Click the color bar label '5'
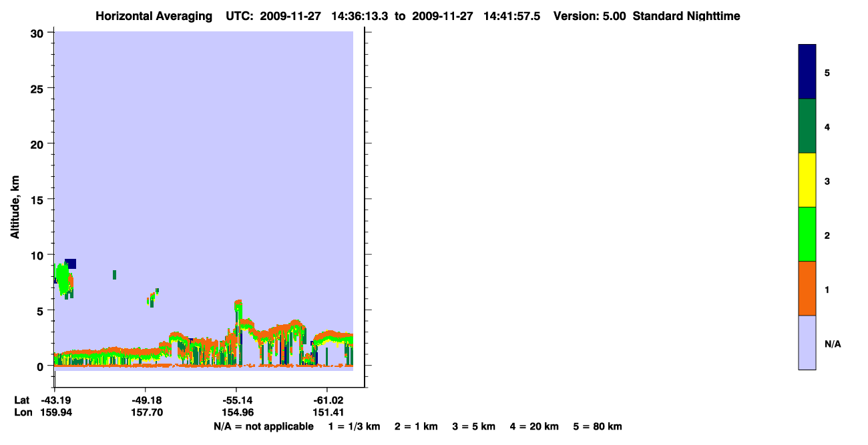Screen dimensions: 868x445 click(x=827, y=73)
